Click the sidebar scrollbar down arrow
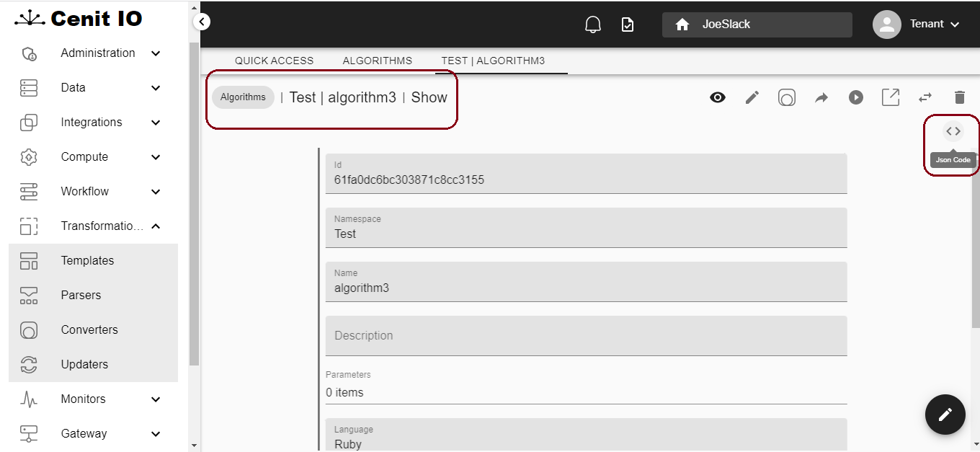The image size is (980, 452). 194,446
